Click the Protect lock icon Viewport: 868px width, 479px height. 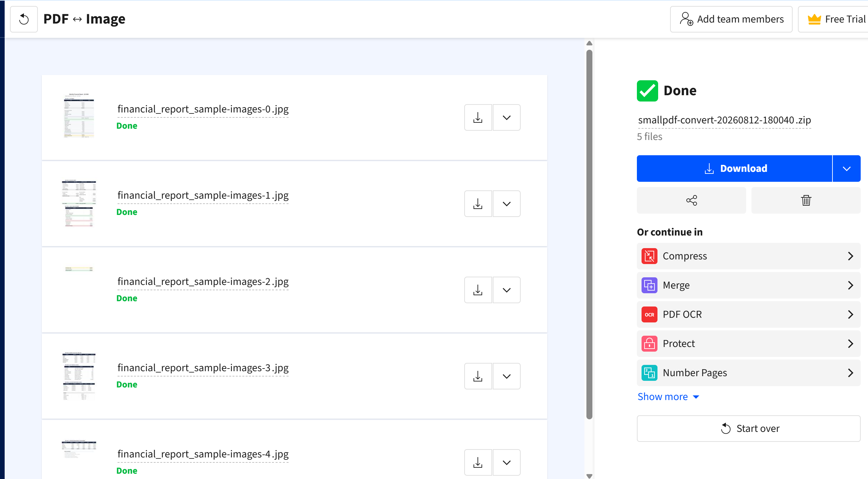(649, 343)
